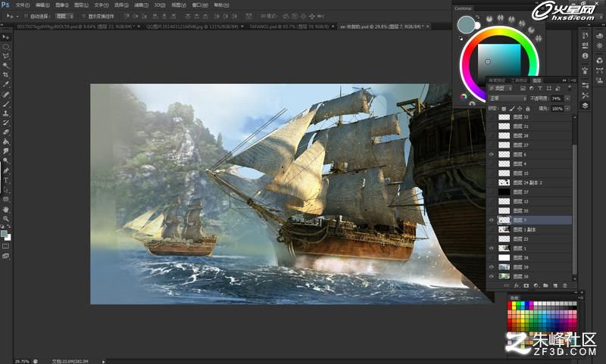Select the History Brush tool

coord(5,123)
